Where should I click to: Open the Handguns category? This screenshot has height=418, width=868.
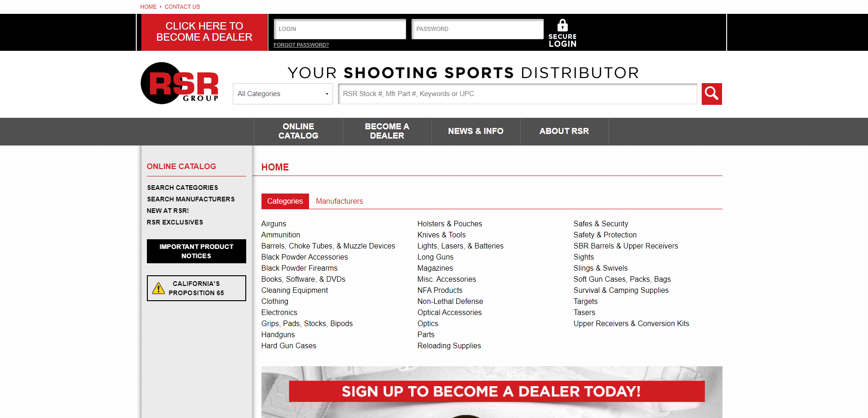click(278, 334)
